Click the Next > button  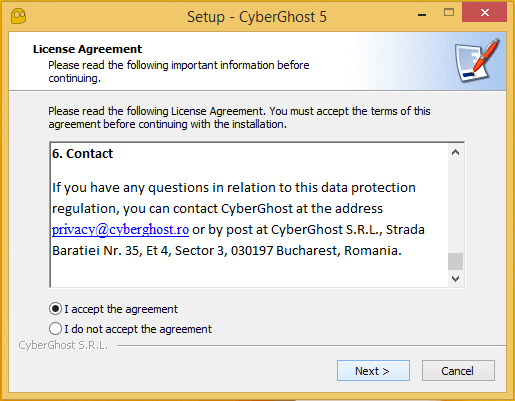click(x=373, y=370)
